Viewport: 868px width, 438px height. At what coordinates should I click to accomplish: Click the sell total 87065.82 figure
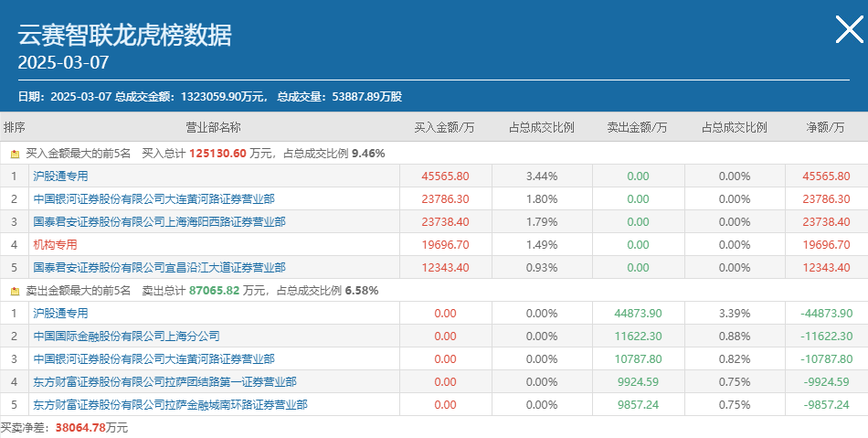pos(214,291)
